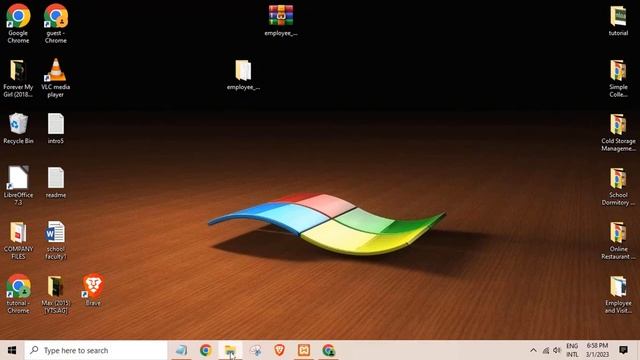
Task: Click the ENG INTL language indicator
Action: [572, 350]
